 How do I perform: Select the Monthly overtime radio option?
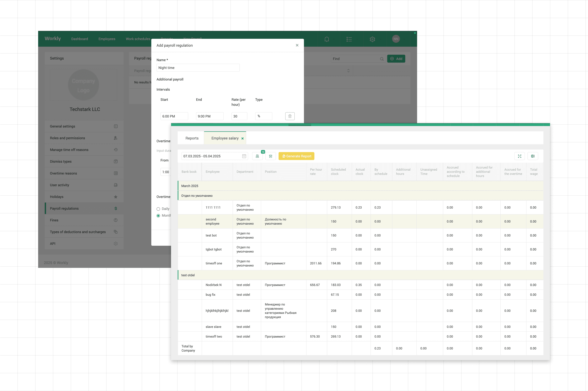pyautogui.click(x=158, y=216)
